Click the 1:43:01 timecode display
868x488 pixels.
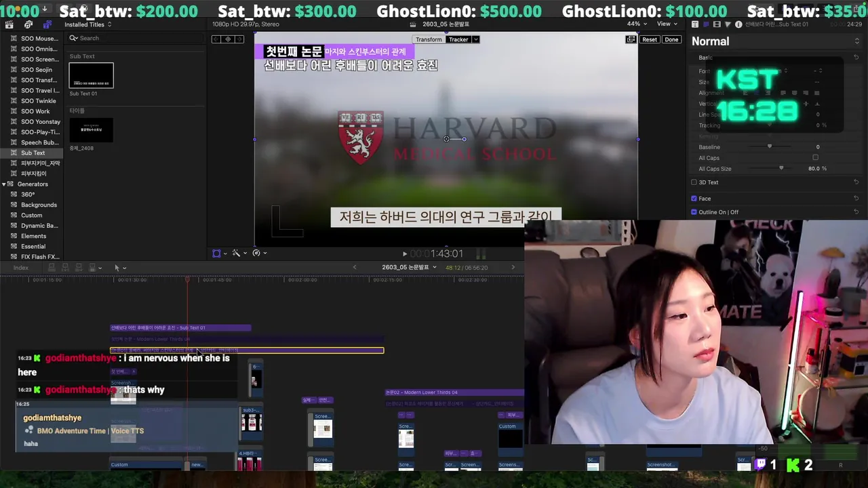pyautogui.click(x=437, y=253)
